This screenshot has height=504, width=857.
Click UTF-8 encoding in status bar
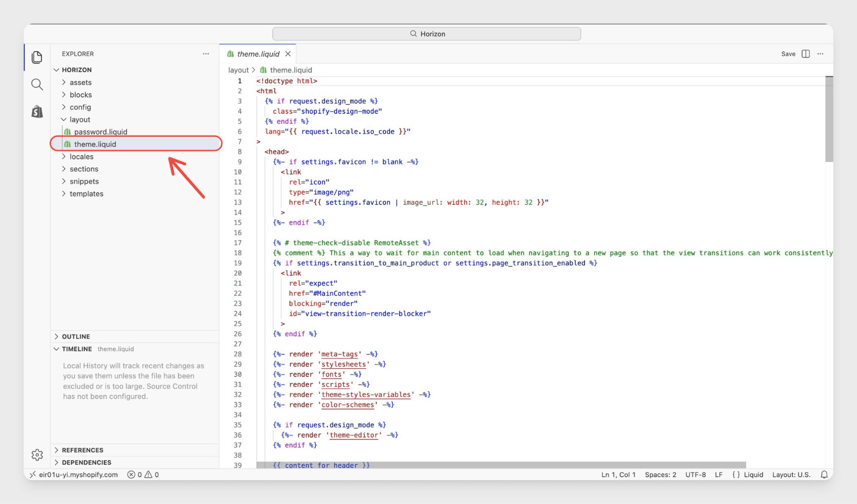click(x=695, y=475)
